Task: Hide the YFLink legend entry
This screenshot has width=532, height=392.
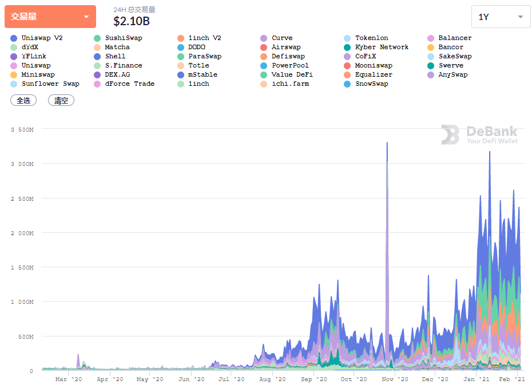Action: point(28,56)
